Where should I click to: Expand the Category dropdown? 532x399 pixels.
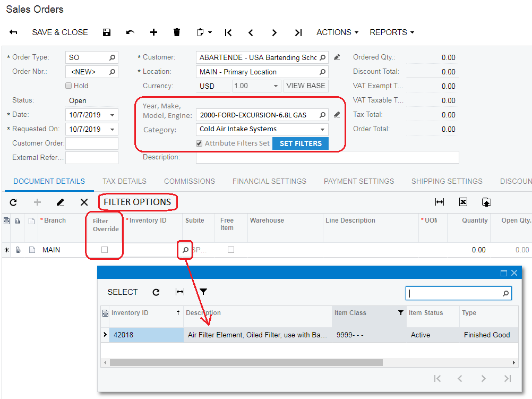(x=322, y=130)
